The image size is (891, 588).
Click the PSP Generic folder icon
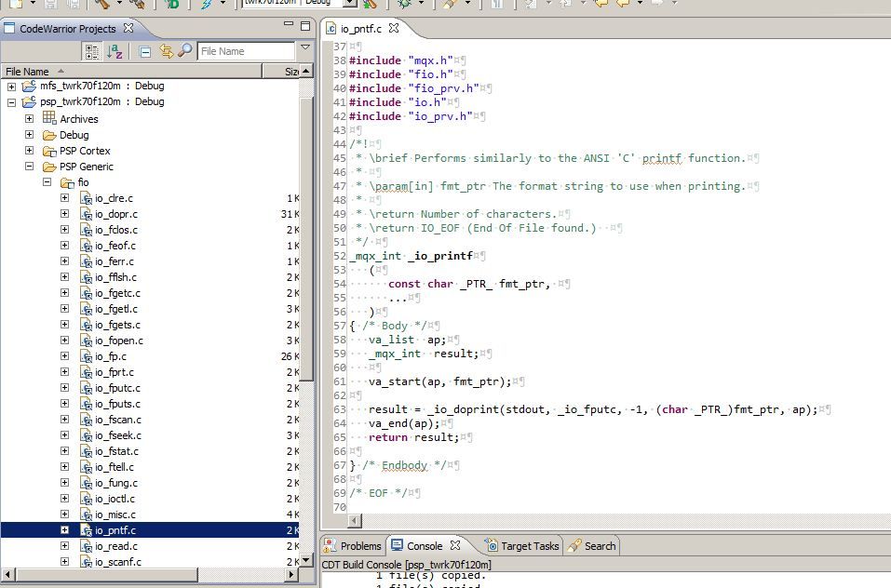[49, 167]
